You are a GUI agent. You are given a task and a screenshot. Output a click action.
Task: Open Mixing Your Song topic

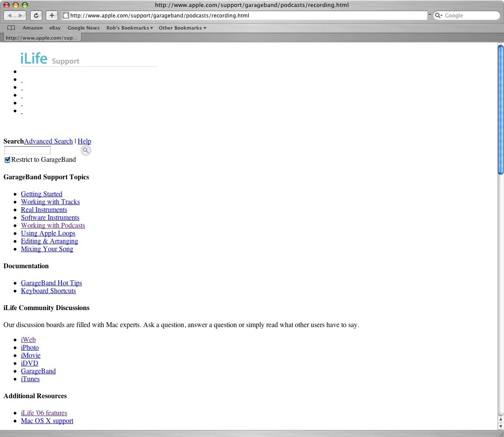[47, 249]
